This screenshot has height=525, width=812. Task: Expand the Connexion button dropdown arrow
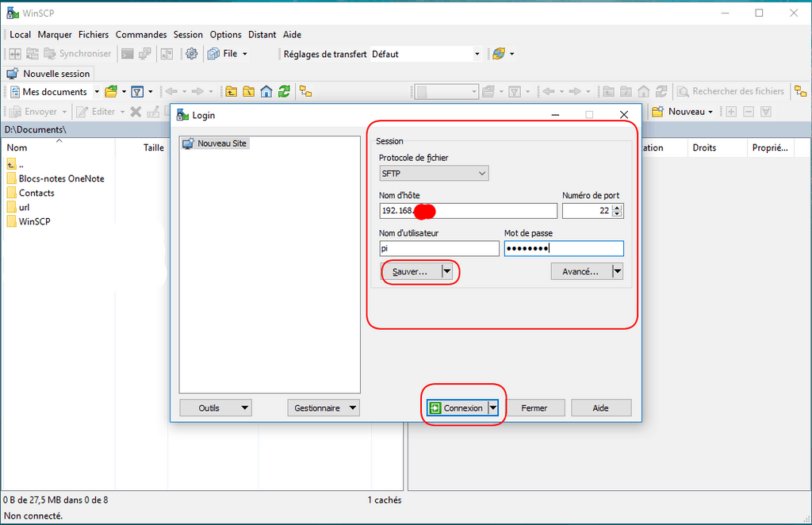(493, 408)
